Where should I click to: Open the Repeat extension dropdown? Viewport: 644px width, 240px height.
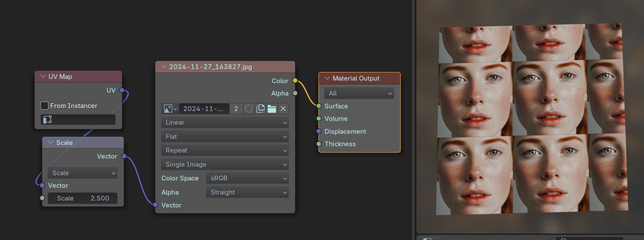(x=225, y=150)
